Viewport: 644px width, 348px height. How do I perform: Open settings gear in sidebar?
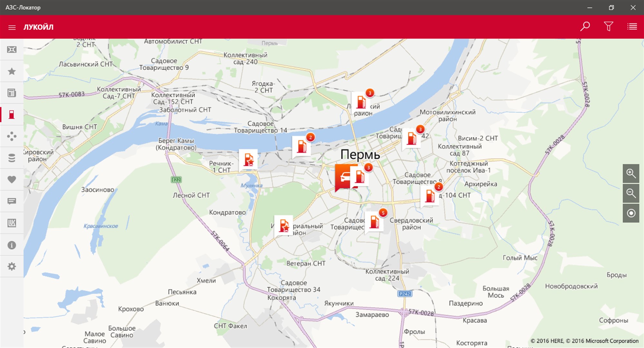coord(12,266)
